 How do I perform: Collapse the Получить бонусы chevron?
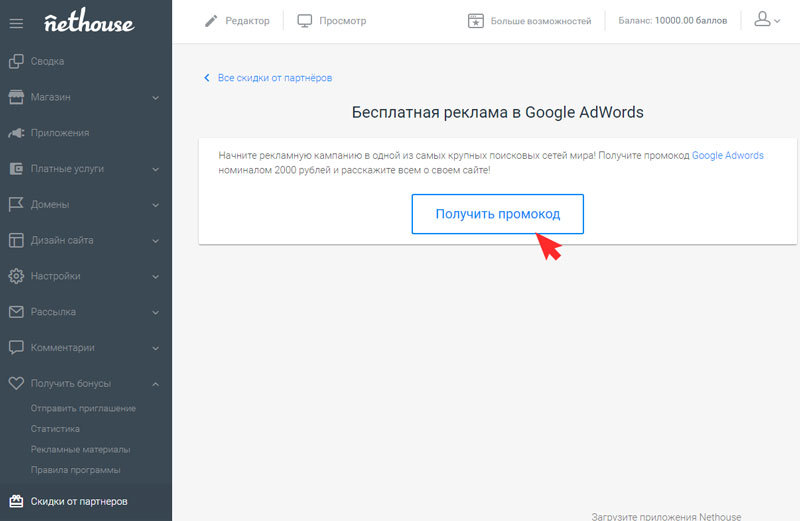click(x=156, y=384)
